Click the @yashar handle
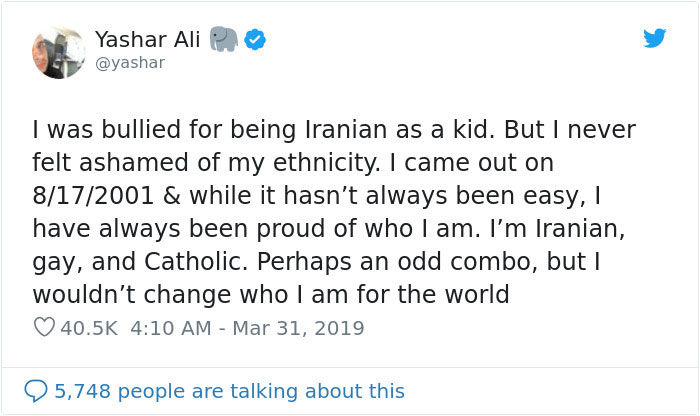Screen dimensions: 700x416 click(130, 62)
